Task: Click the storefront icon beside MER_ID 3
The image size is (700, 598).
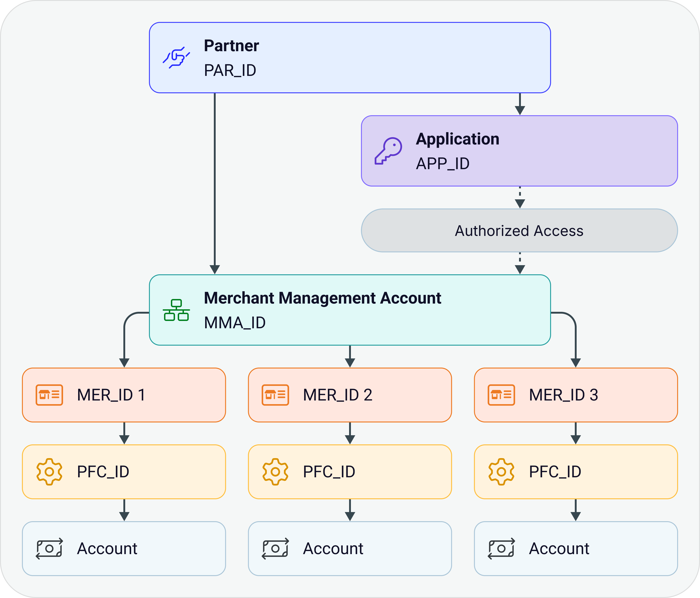Action: [x=501, y=395]
